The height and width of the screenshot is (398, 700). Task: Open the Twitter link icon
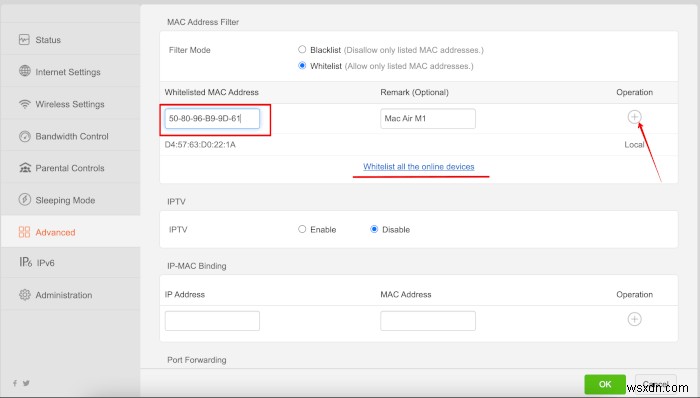click(26, 383)
